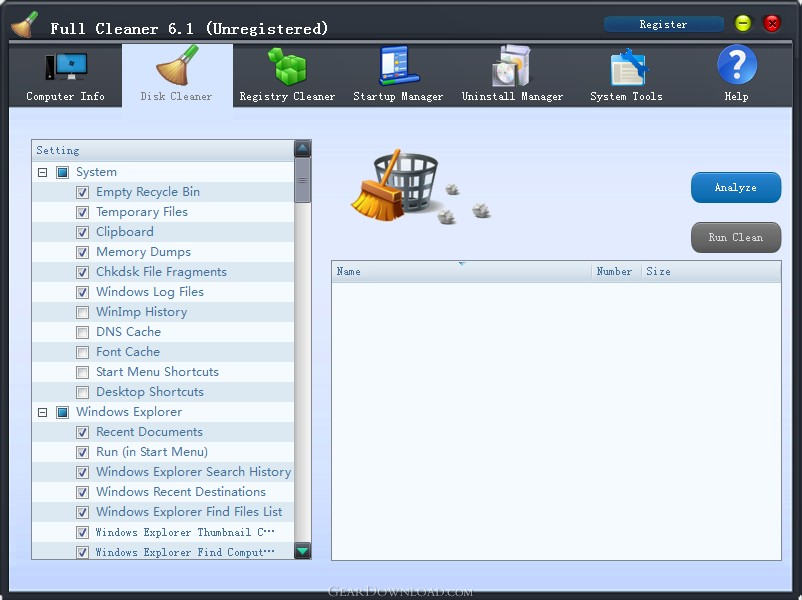Collapse the Windows Explorer tree group
The image size is (802, 600).
tap(42, 412)
